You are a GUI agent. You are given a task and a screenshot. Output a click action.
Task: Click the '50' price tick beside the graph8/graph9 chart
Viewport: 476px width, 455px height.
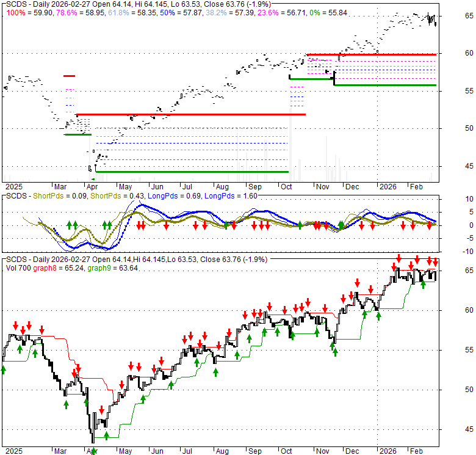[469, 390]
